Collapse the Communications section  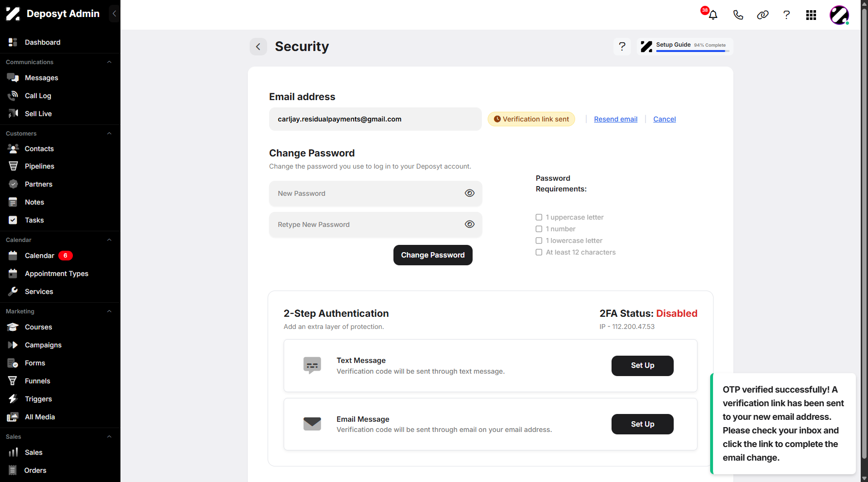109,62
